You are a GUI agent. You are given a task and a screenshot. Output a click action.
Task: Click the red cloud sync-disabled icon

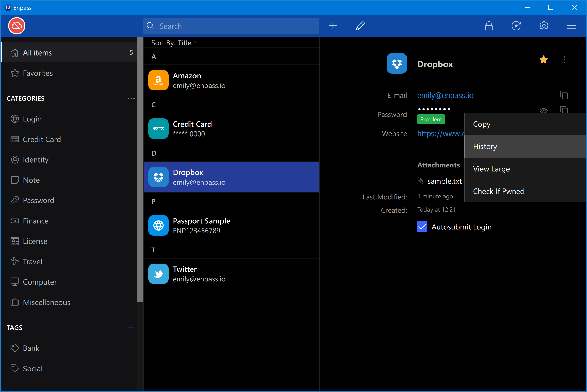[x=17, y=26]
